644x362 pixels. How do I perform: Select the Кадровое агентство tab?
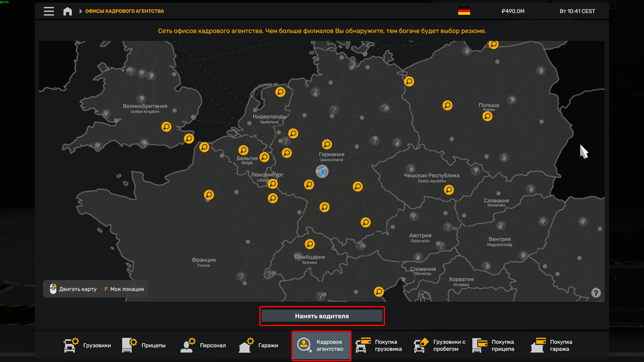click(321, 346)
